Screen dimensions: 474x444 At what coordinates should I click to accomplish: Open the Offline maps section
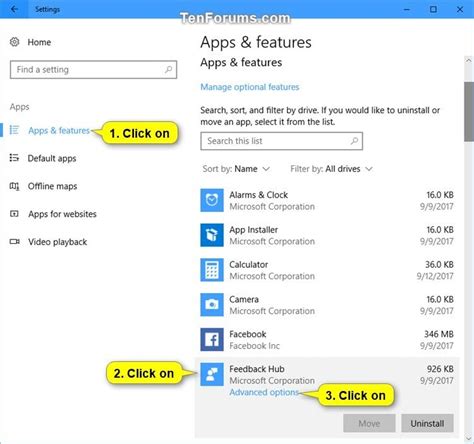(52, 186)
